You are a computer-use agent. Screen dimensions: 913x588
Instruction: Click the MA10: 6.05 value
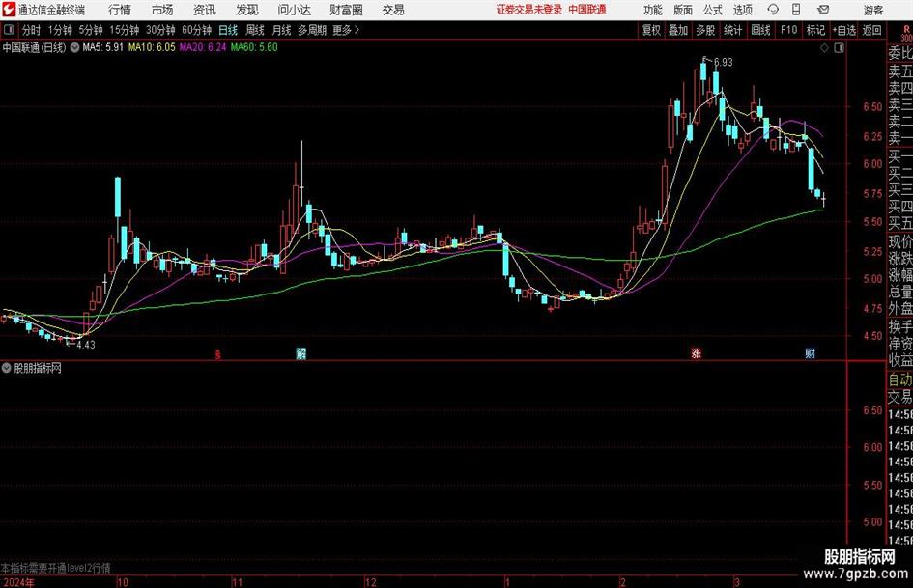coord(152,47)
